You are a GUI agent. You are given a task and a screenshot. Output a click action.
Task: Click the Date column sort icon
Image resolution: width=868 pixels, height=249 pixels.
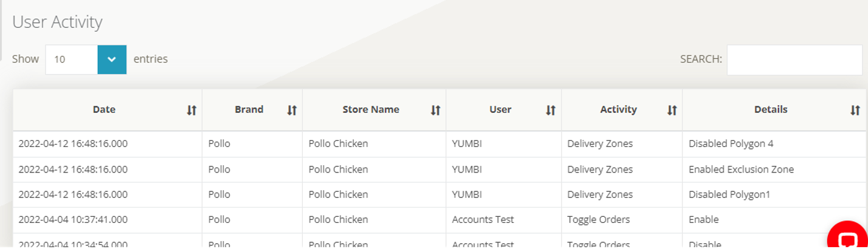(191, 110)
